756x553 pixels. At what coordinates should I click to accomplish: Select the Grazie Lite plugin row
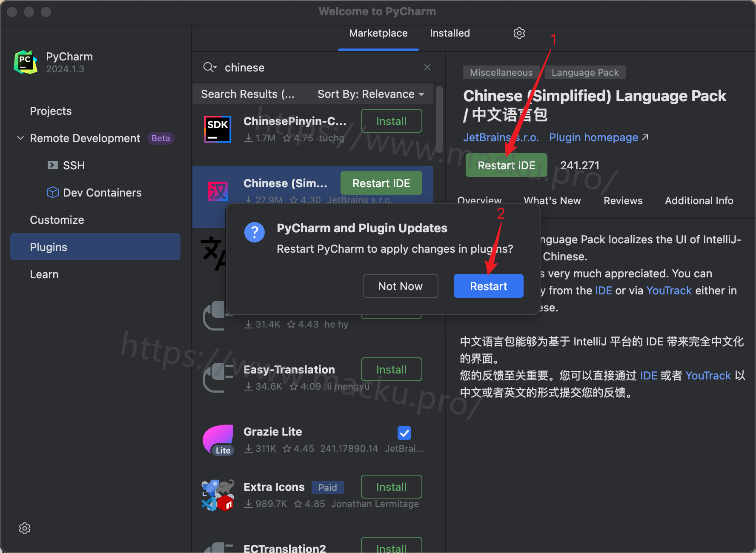tap(313, 440)
